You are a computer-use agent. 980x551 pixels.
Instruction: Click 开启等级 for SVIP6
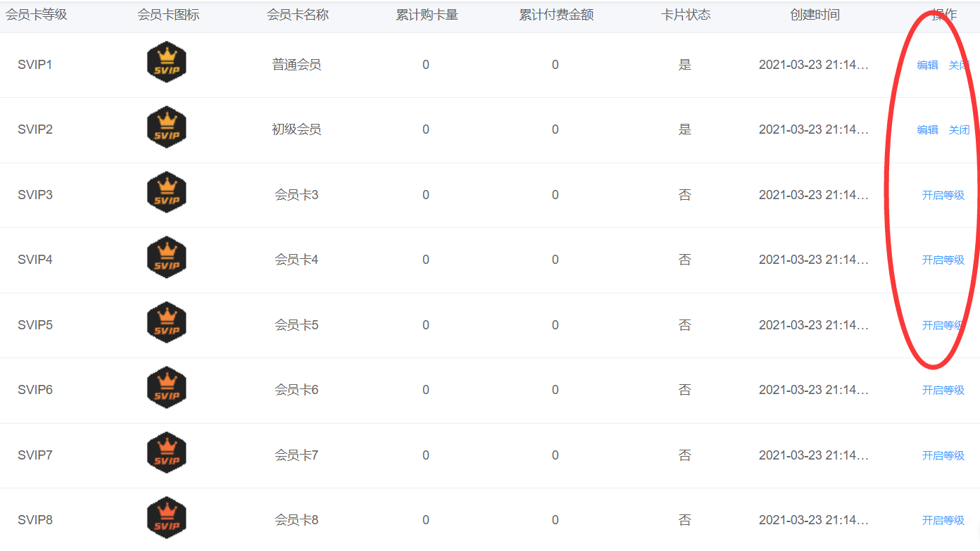[943, 390]
